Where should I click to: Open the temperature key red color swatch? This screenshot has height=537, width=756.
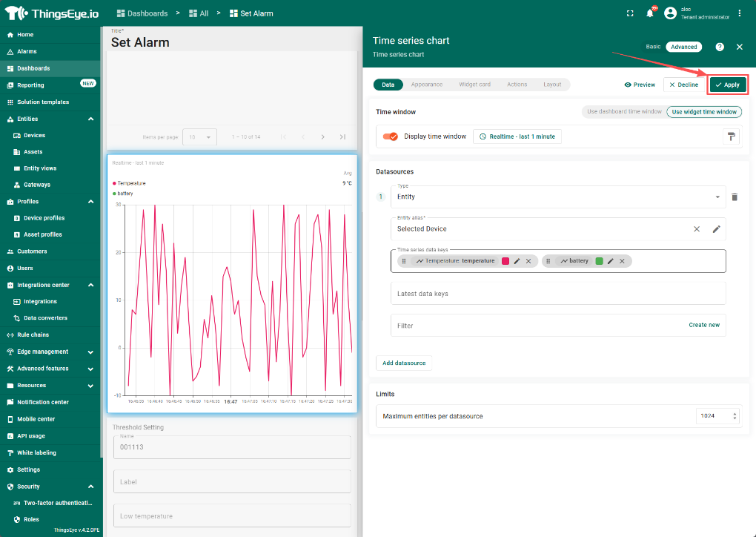505,261
